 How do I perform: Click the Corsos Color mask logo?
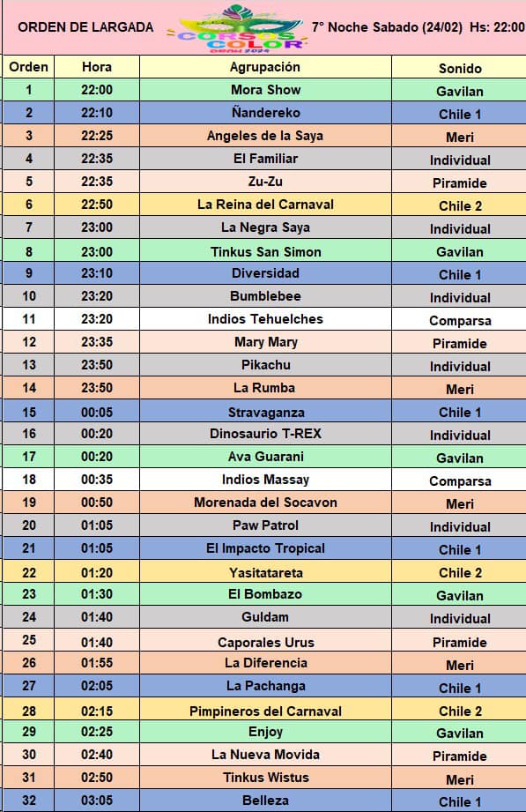click(239, 28)
